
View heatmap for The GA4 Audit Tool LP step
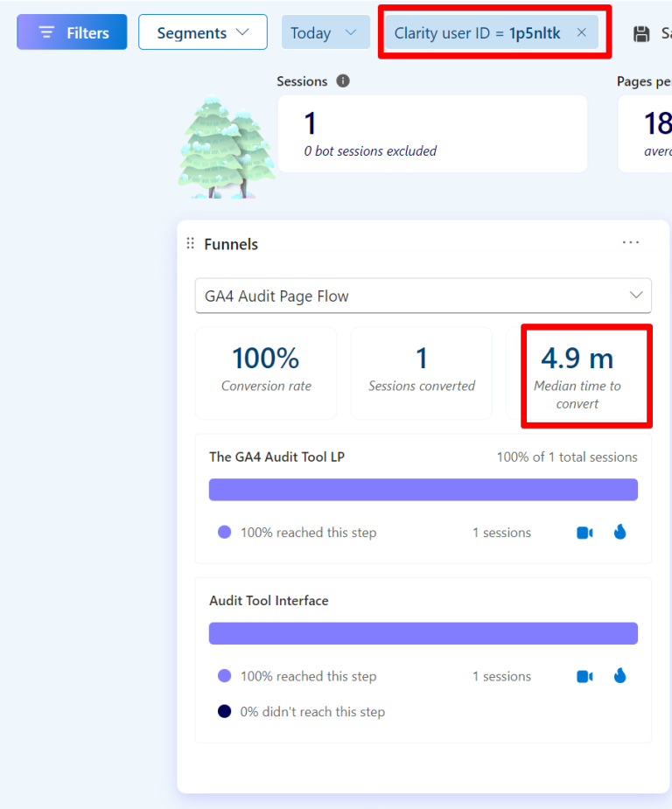620,532
